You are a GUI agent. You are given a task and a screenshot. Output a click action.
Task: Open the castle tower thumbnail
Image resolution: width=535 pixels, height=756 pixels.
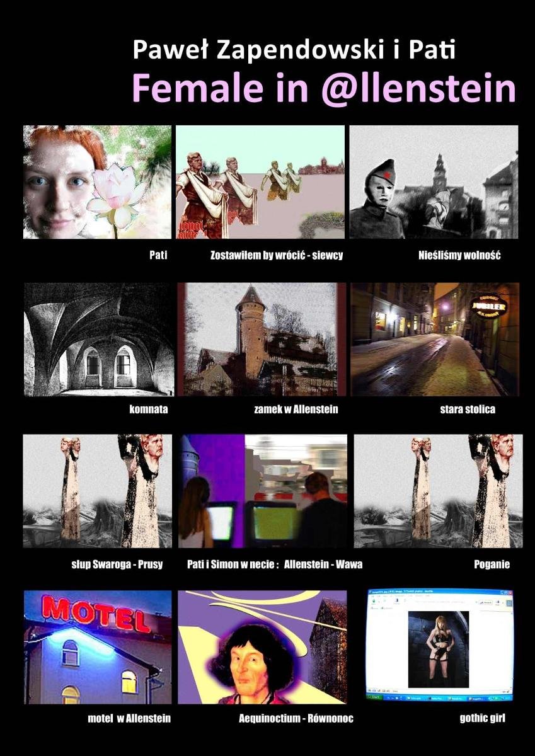262,340
